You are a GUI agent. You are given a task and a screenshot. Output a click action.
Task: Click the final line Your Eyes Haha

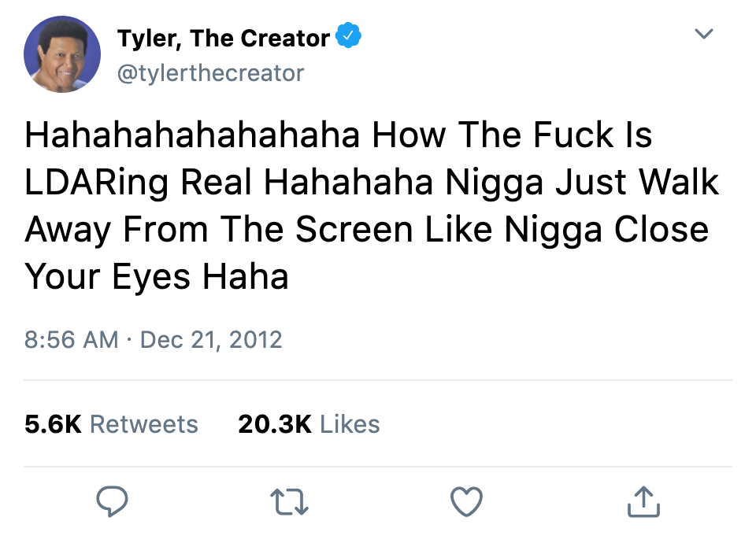(157, 277)
